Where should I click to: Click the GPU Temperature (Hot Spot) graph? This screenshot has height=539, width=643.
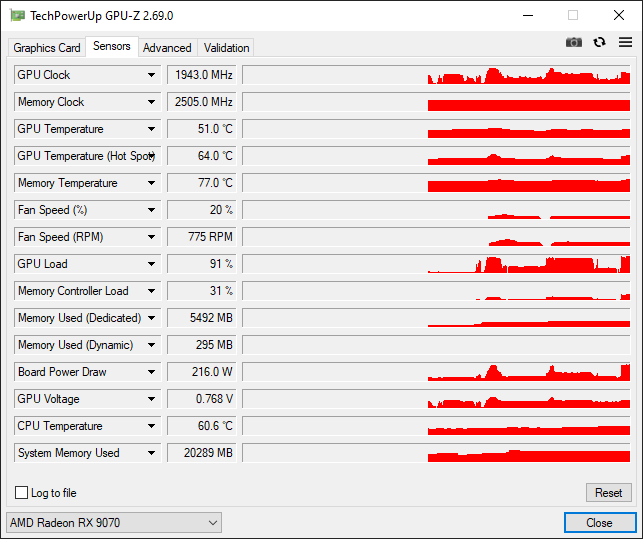(x=436, y=156)
